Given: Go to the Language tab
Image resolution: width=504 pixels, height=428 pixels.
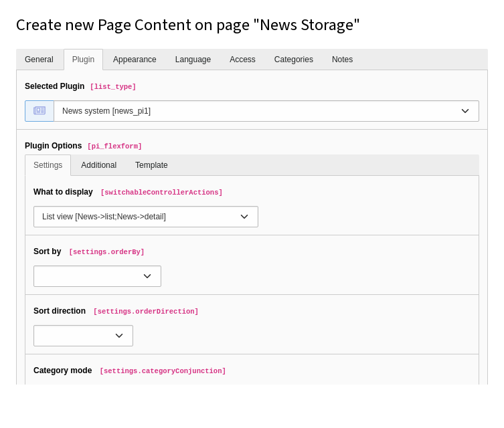Looking at the screenshot, I should point(193,60).
